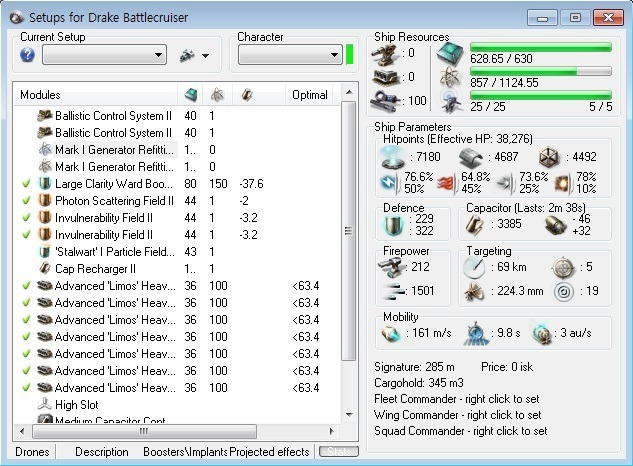Click the CPU column header icon
633x466 pixels.
191,95
